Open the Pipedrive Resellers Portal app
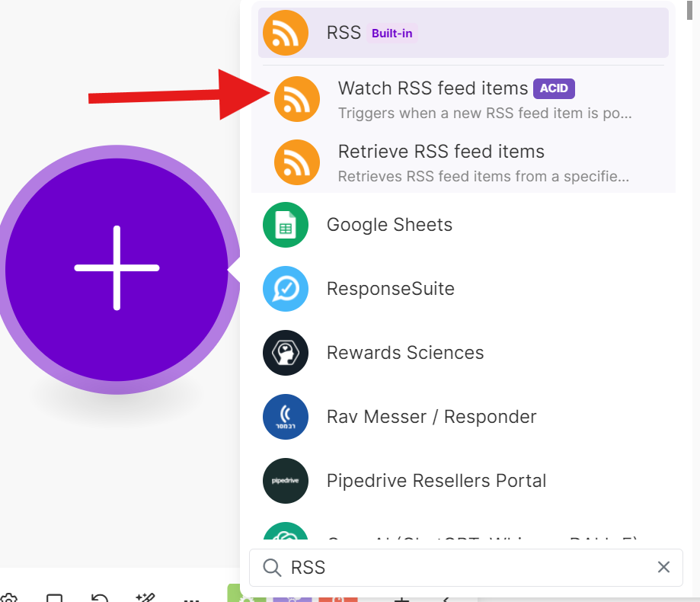The height and width of the screenshot is (602, 700). [463, 481]
